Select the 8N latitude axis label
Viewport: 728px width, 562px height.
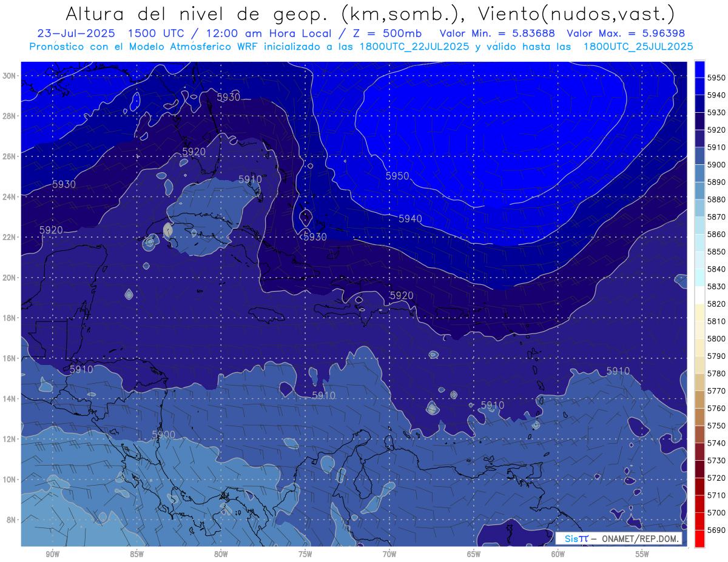tap(12, 520)
